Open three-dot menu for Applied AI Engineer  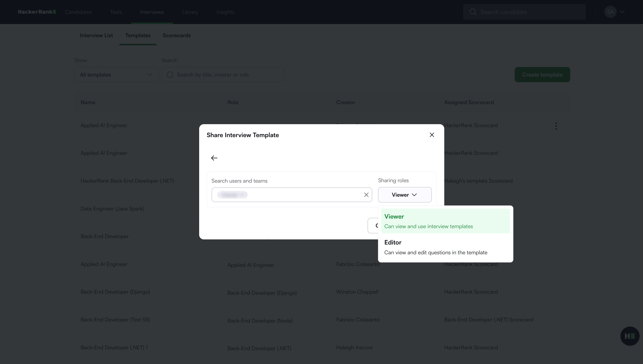click(x=556, y=126)
